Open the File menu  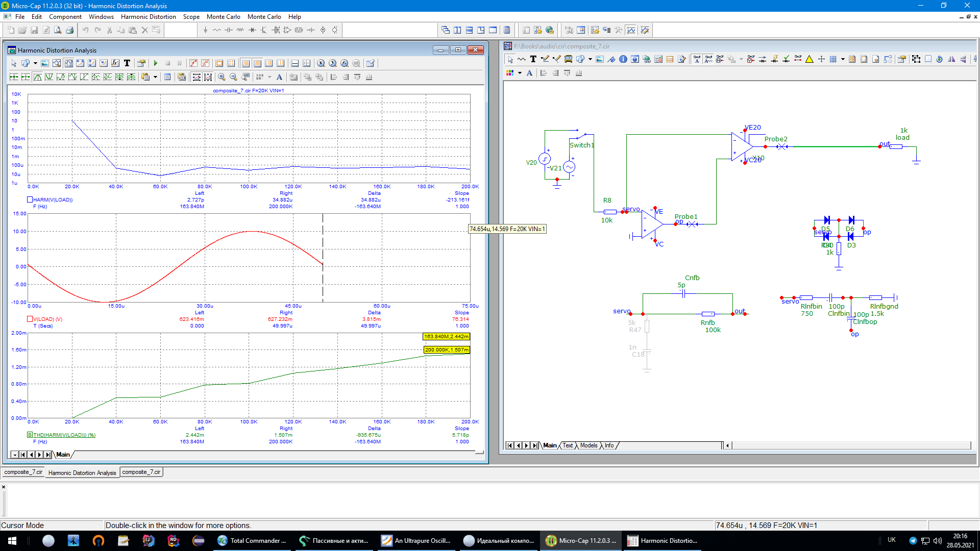coord(20,16)
